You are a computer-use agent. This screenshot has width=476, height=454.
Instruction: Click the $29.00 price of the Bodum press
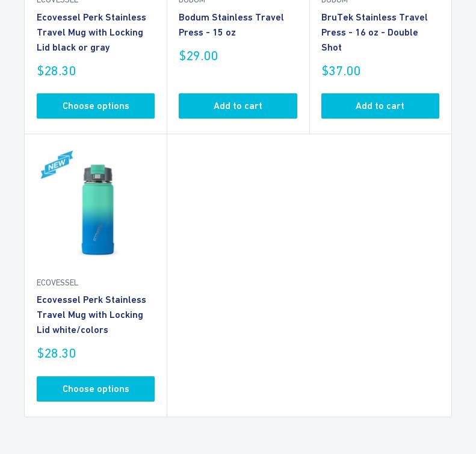(199, 56)
